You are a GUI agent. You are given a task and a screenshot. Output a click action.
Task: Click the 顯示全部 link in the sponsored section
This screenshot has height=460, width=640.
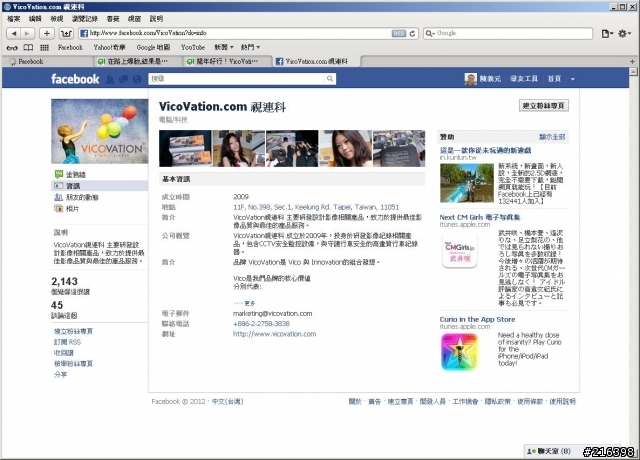pyautogui.click(x=552, y=137)
